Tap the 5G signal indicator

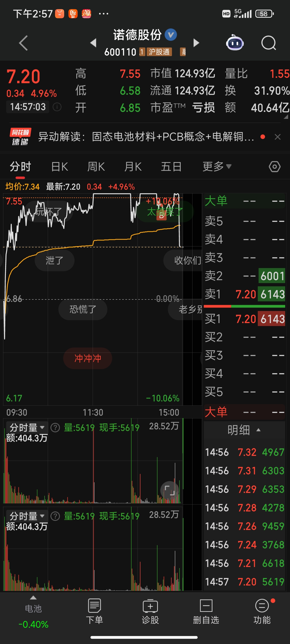tap(243, 13)
